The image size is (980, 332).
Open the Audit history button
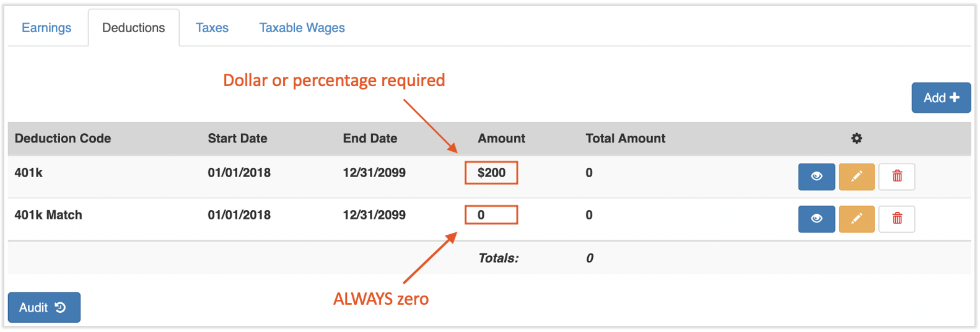point(44,307)
